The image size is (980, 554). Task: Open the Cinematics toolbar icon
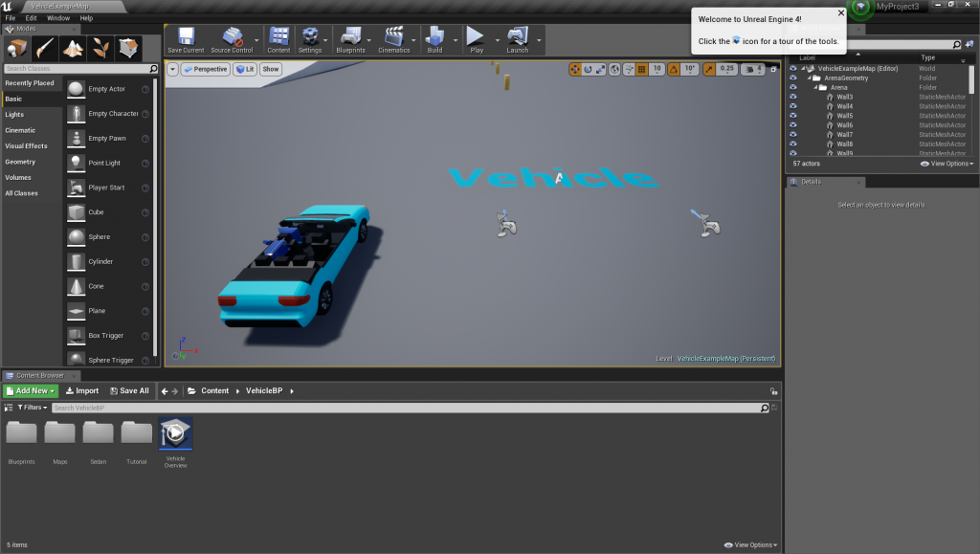click(393, 40)
